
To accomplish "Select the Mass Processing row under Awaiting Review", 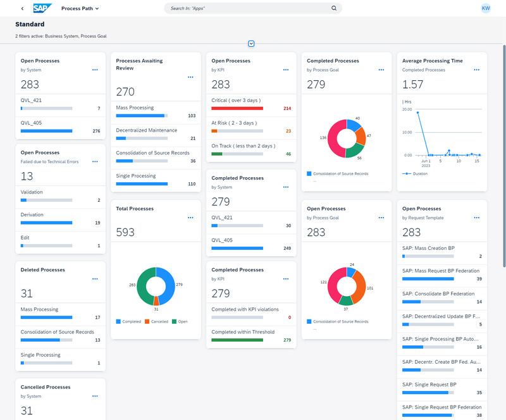I will point(156,112).
